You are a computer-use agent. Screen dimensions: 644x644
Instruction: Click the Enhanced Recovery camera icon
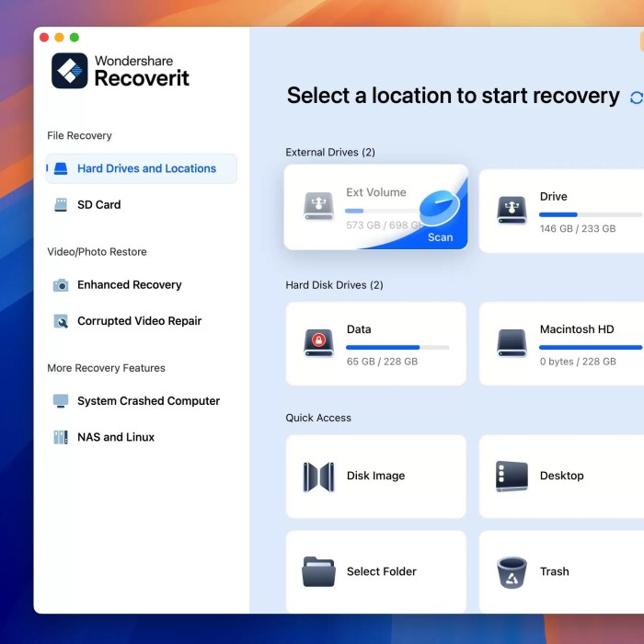coord(61,284)
